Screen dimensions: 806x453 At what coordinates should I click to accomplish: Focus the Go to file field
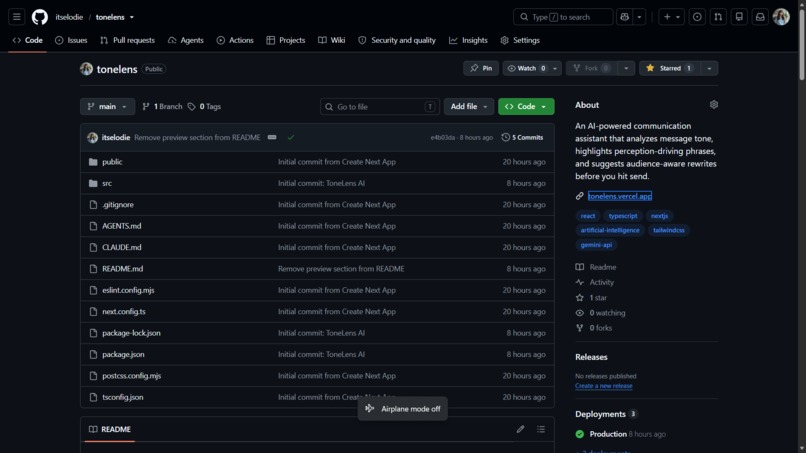click(x=380, y=106)
